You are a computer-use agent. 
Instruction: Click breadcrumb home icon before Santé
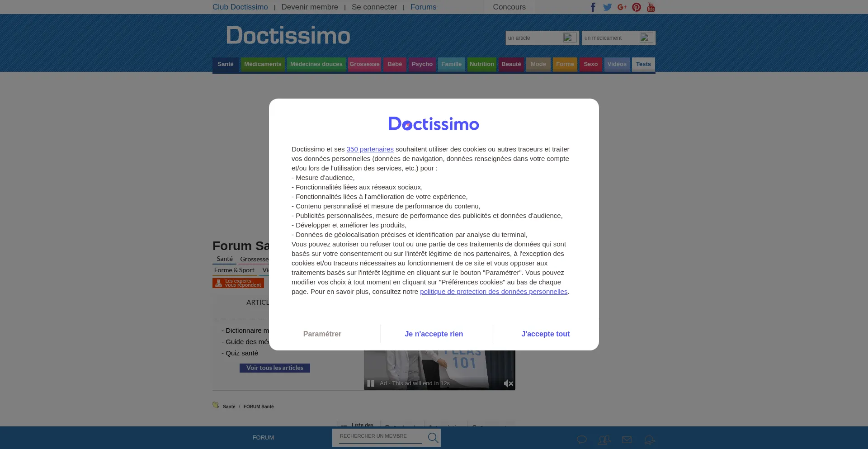coord(216,405)
